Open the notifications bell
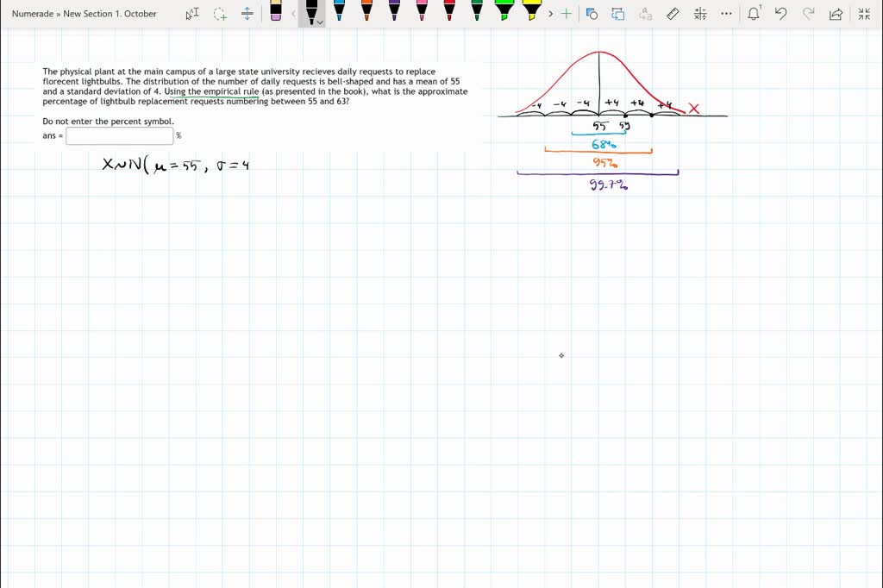Viewport: 883px width, 588px height. tap(754, 14)
